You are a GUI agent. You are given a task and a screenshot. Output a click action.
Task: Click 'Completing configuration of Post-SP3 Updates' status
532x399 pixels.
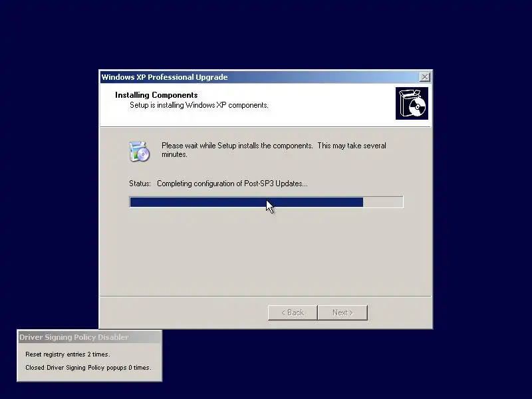click(232, 184)
